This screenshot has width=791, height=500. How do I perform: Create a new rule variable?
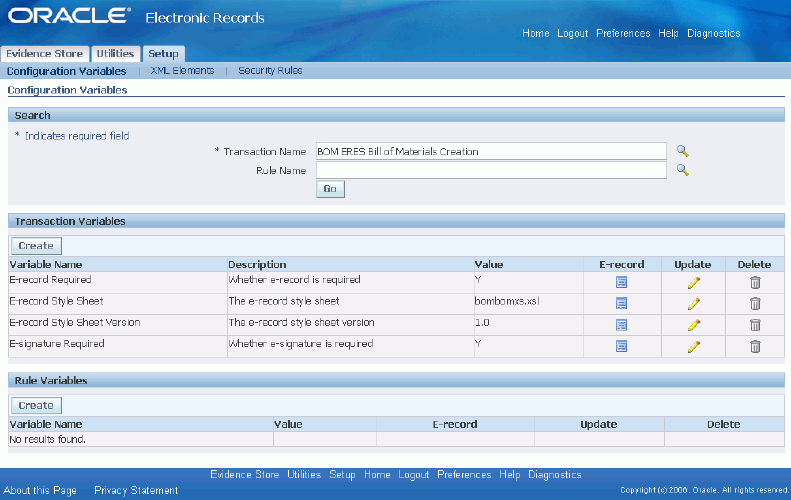(36, 406)
